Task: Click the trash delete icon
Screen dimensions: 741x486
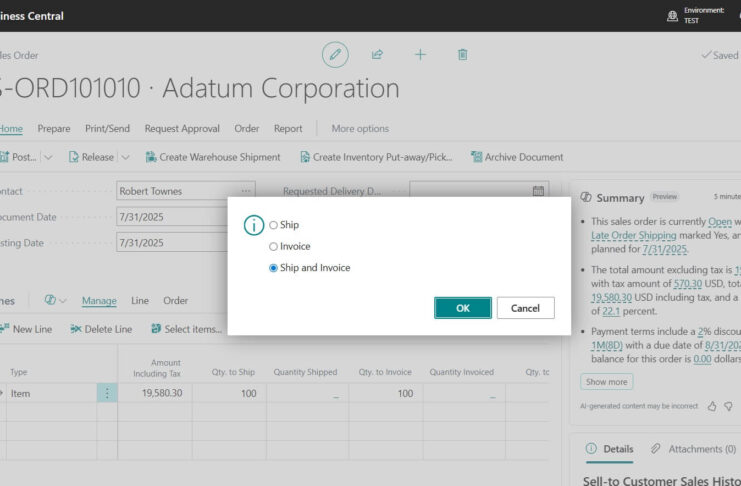Action: click(463, 55)
